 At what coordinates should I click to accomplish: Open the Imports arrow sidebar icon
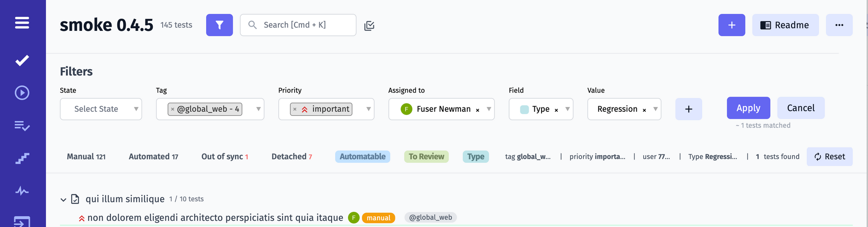tap(22, 221)
